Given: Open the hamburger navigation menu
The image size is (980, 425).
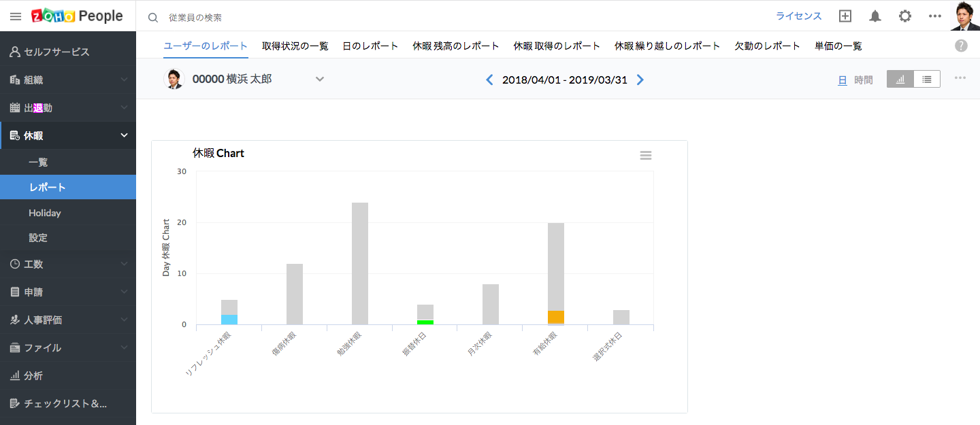Looking at the screenshot, I should [16, 16].
